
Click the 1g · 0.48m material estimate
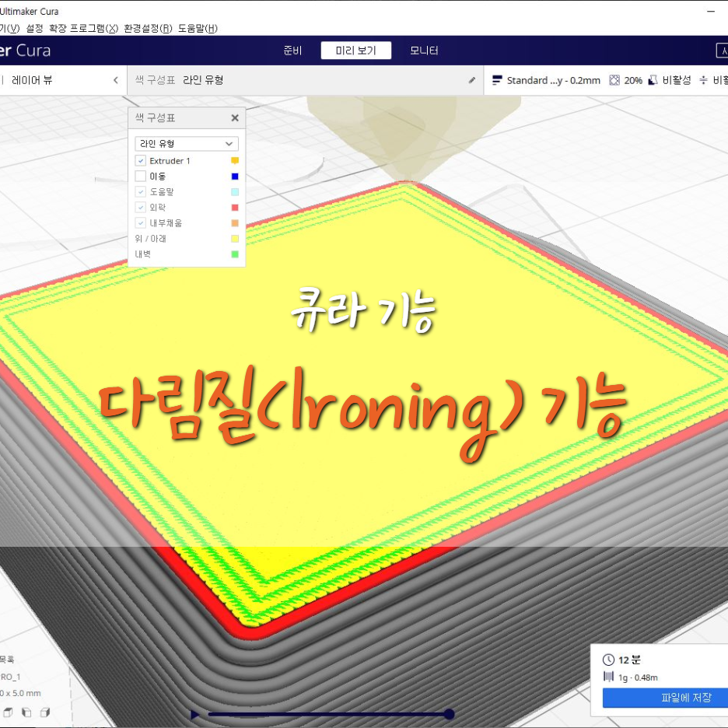tap(638, 677)
